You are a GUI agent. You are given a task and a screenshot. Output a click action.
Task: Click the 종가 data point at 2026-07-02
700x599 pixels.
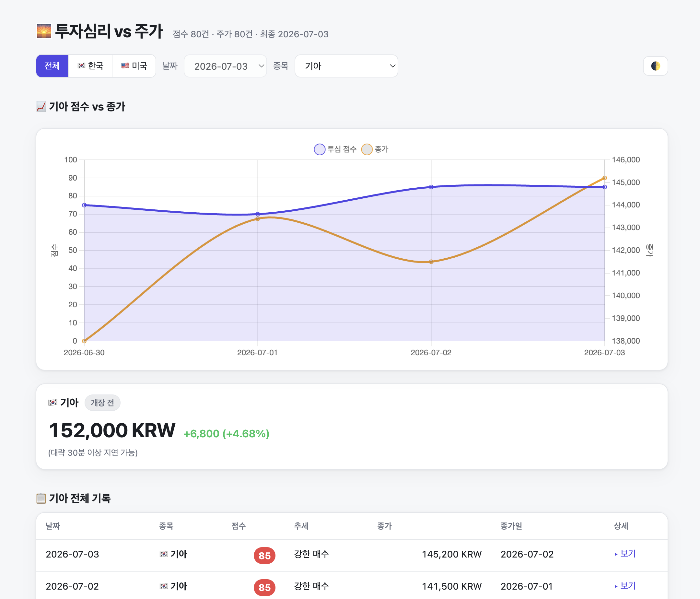click(x=431, y=262)
